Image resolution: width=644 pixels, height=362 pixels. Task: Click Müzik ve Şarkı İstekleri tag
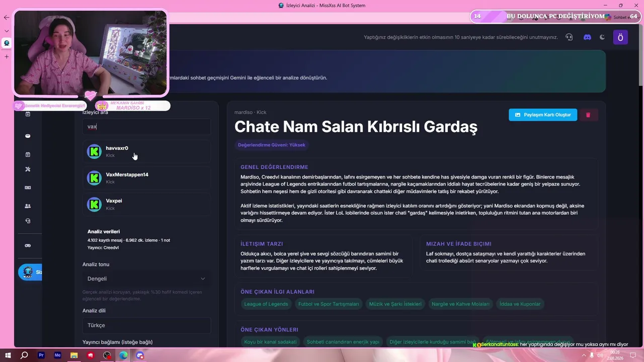395,304
